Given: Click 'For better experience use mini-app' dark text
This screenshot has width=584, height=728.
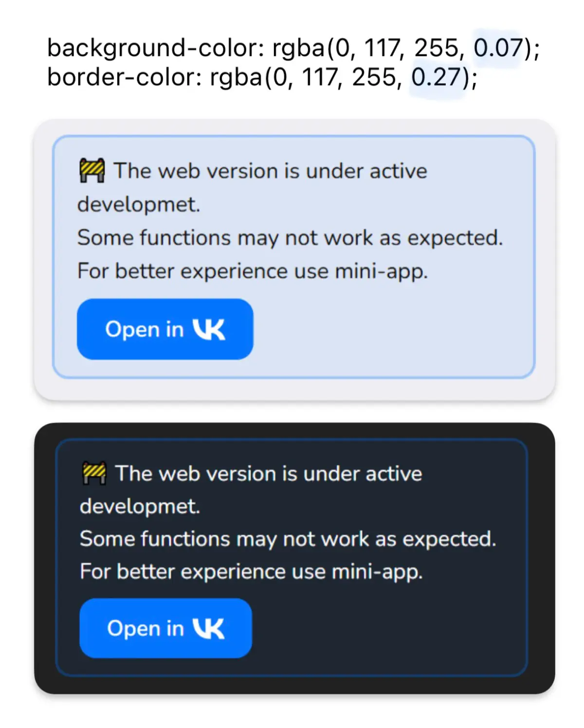Looking at the screenshot, I should tap(251, 572).
